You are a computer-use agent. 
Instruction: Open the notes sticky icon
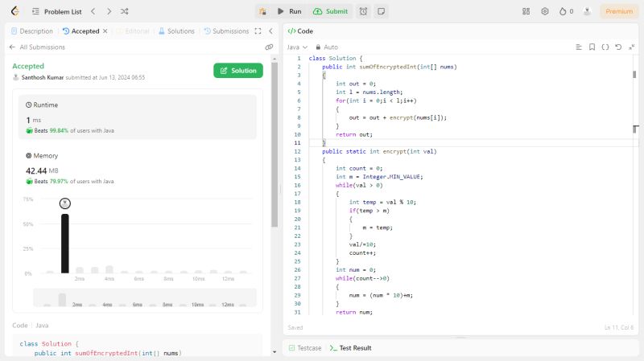381,11
